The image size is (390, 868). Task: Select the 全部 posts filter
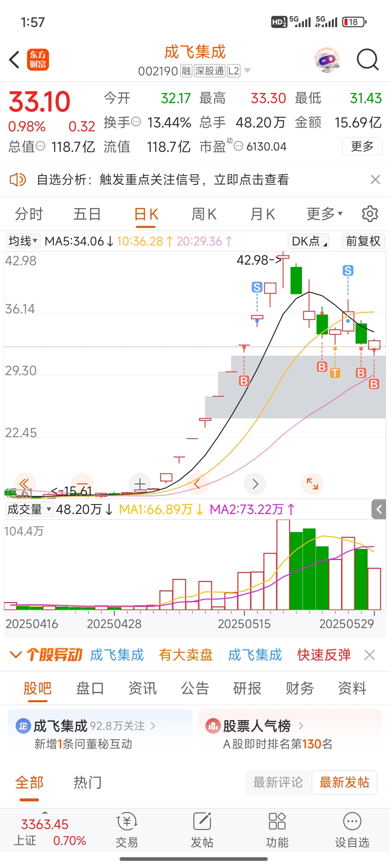tap(29, 782)
